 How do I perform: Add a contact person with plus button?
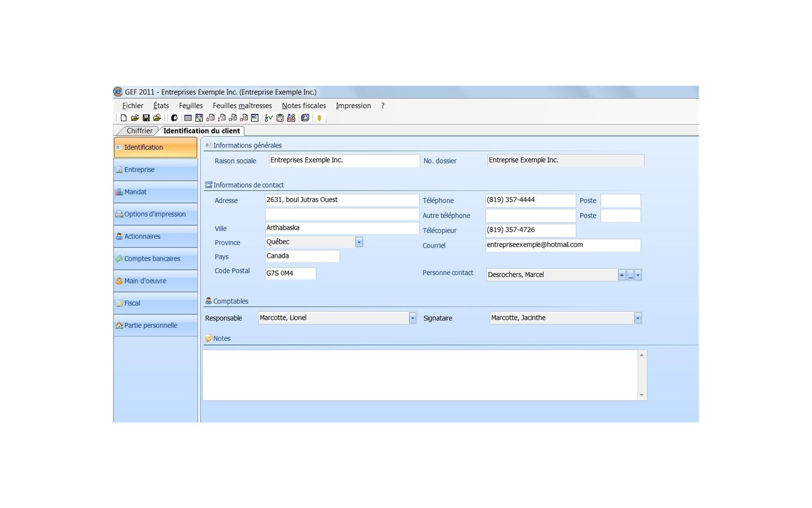point(622,275)
